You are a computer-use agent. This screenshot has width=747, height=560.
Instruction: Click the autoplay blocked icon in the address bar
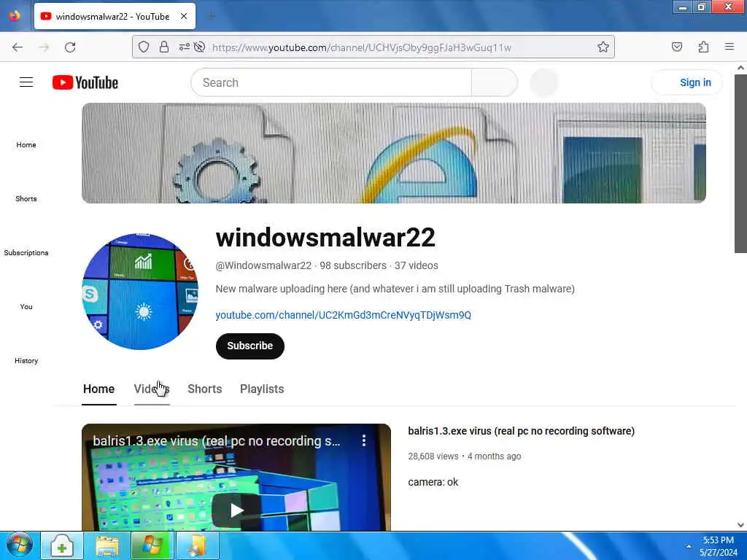[x=200, y=47]
